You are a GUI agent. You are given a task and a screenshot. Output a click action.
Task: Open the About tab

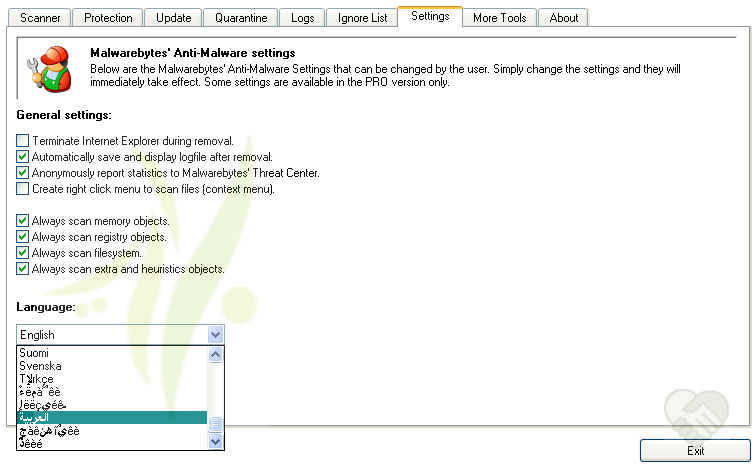click(563, 18)
